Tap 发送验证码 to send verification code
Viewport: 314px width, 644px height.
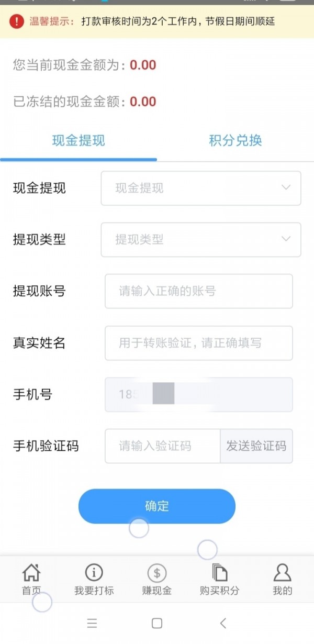[x=256, y=446]
